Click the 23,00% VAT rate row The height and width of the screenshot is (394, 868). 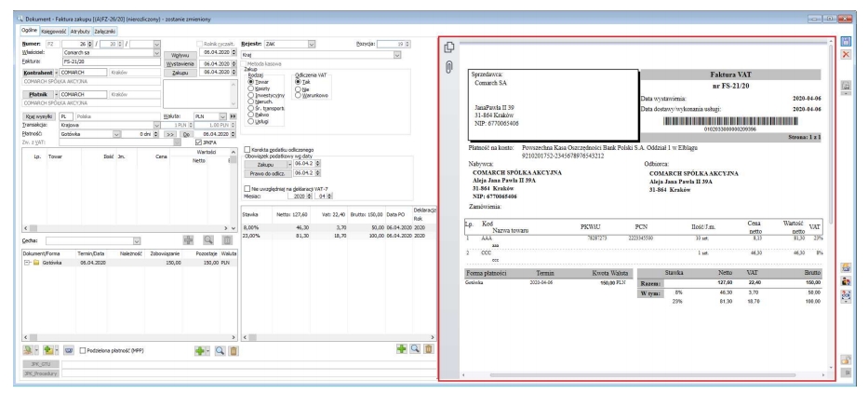point(339,236)
